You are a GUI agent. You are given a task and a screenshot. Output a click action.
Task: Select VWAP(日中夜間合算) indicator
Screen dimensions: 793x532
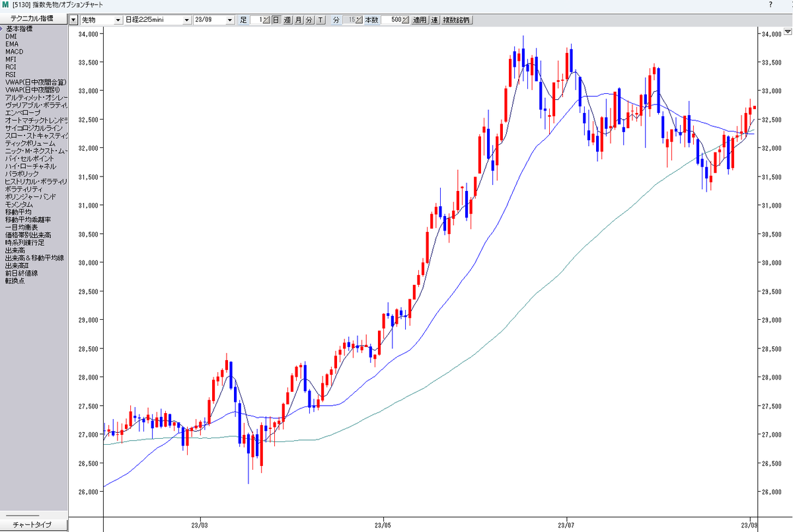35,82
